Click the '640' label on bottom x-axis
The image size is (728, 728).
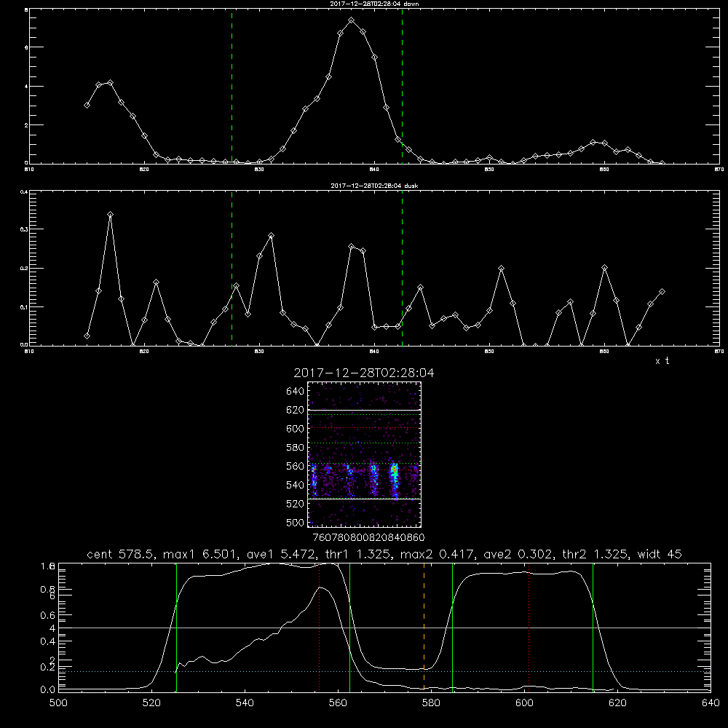[x=711, y=703]
